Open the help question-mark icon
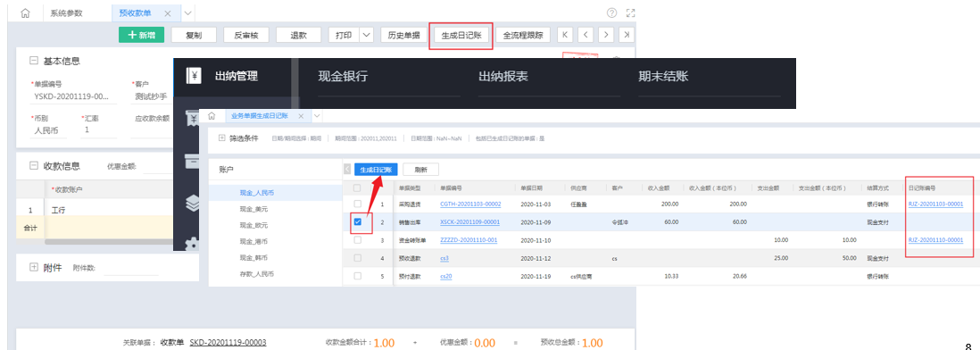This screenshot has width=980, height=350. coord(612,13)
